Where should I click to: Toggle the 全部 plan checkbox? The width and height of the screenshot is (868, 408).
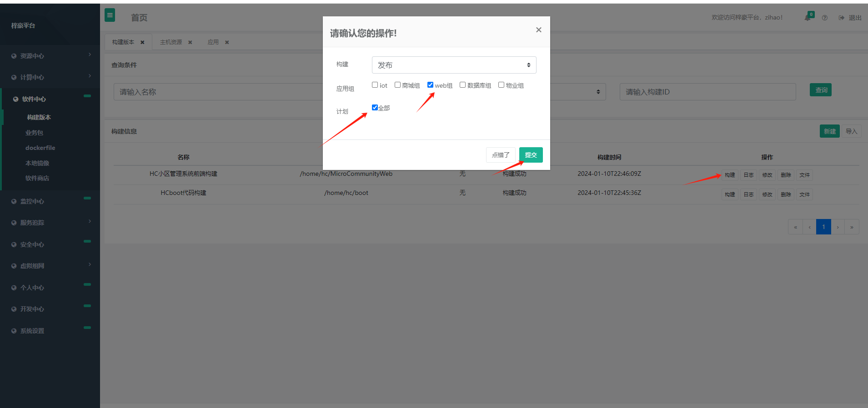point(375,108)
